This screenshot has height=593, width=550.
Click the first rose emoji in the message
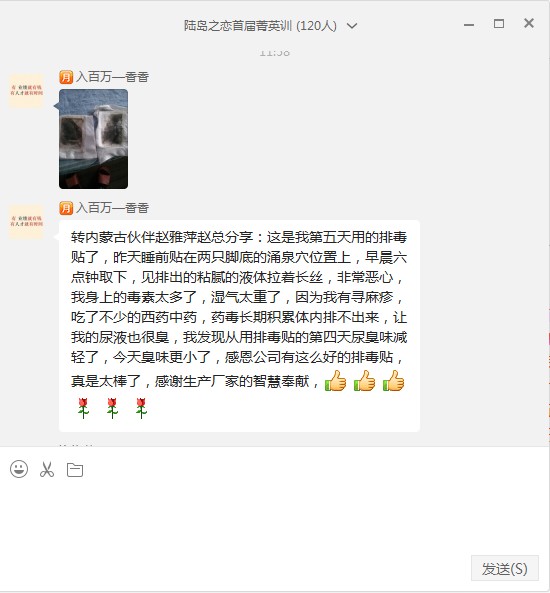click(83, 408)
